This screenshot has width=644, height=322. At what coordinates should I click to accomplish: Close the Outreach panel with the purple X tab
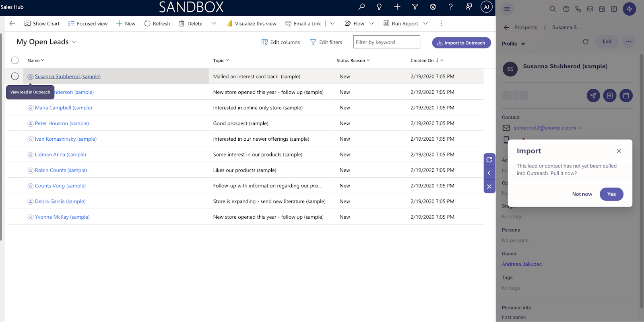pos(489,187)
